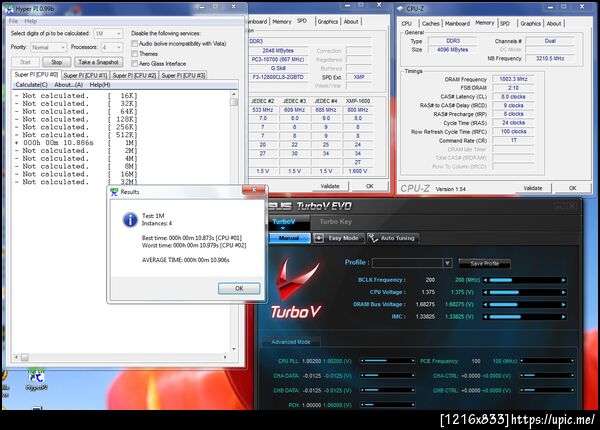This screenshot has width=600, height=430.
Task: Open Help(H) menu in Super PI
Action: tap(100, 85)
